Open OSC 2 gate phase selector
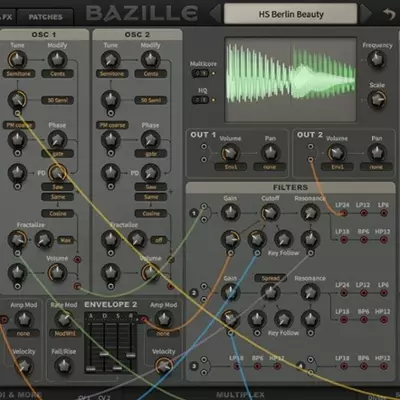The image size is (400, 400). pos(151,154)
